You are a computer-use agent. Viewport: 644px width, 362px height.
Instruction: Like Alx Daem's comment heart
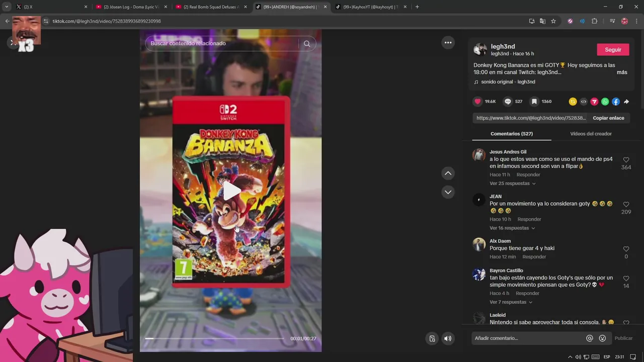(626, 249)
